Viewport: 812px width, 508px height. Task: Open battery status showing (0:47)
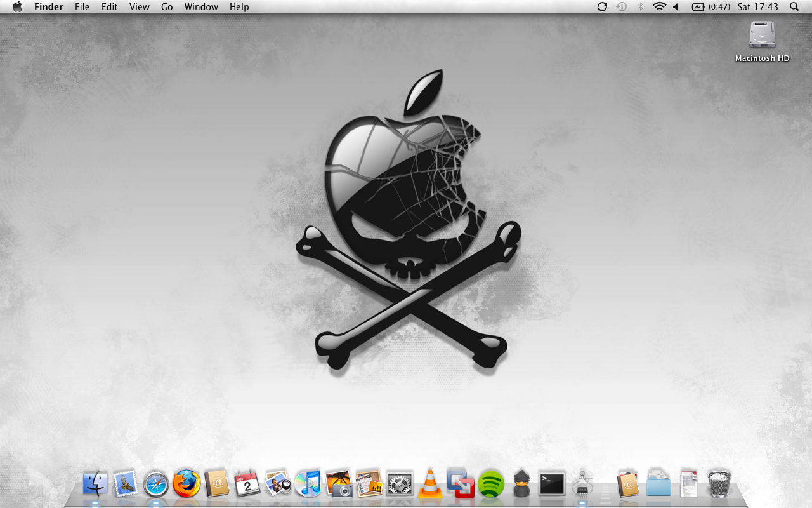point(710,7)
